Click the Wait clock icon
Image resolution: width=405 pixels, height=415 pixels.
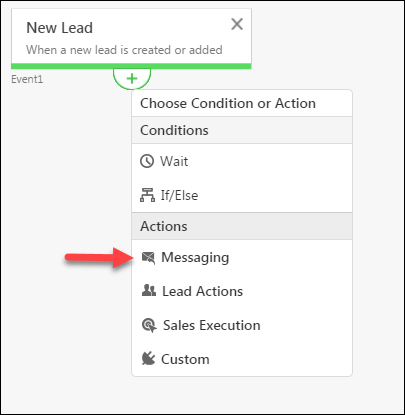point(147,161)
